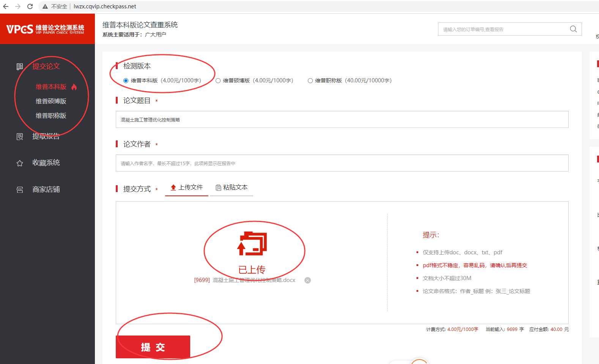The width and height of the screenshot is (599, 364).
Task: Click the 检测版本 section heading
Action: (137, 66)
